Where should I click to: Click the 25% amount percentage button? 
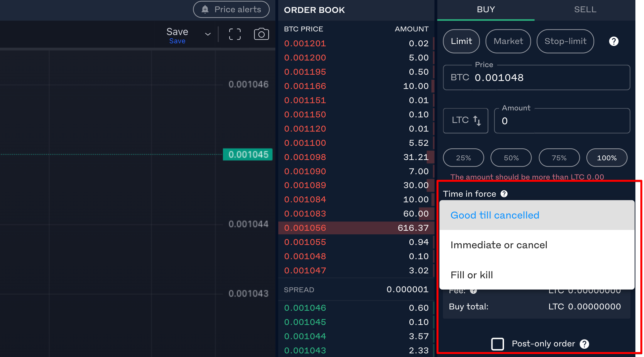pos(463,157)
